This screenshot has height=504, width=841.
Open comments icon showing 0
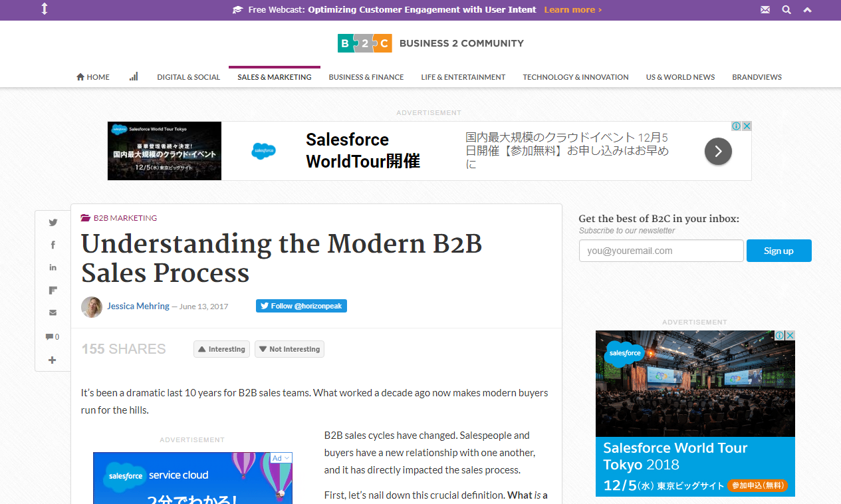point(52,337)
